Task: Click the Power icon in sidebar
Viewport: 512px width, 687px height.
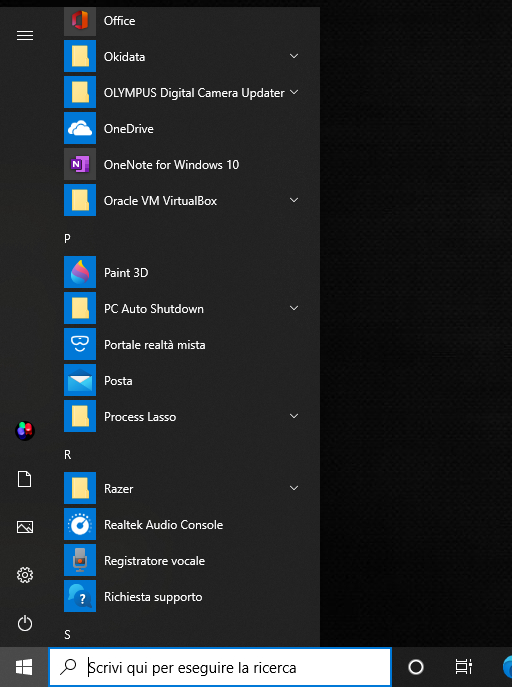Action: (25, 623)
